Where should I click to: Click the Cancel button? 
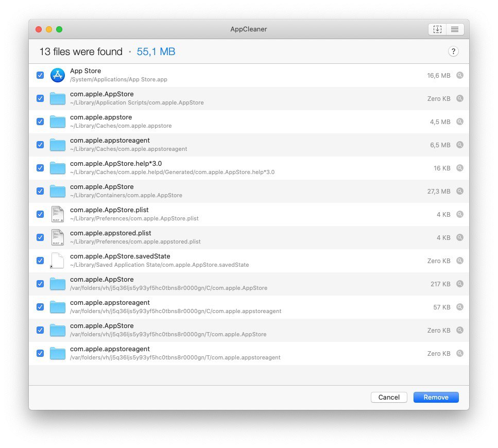point(389,397)
